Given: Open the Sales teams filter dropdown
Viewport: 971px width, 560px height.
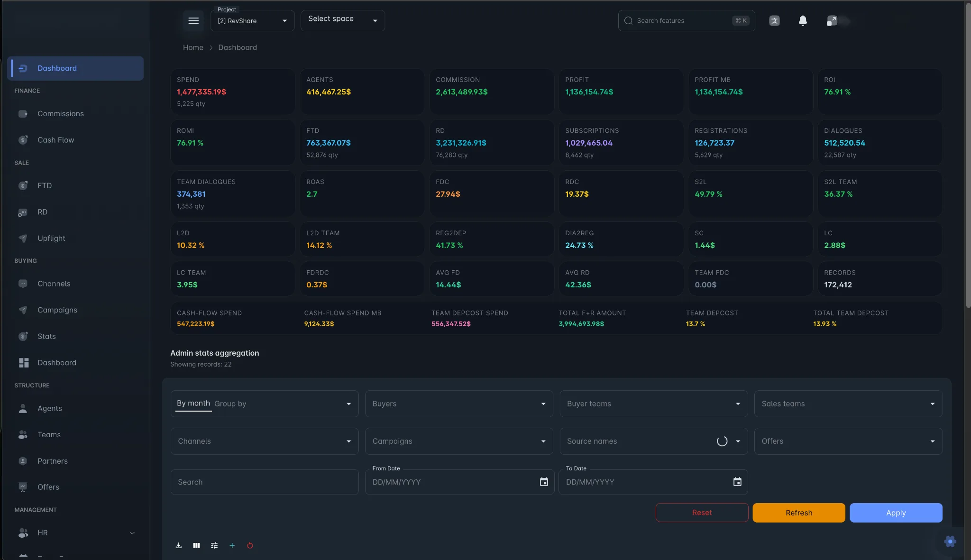Looking at the screenshot, I should click(x=848, y=404).
